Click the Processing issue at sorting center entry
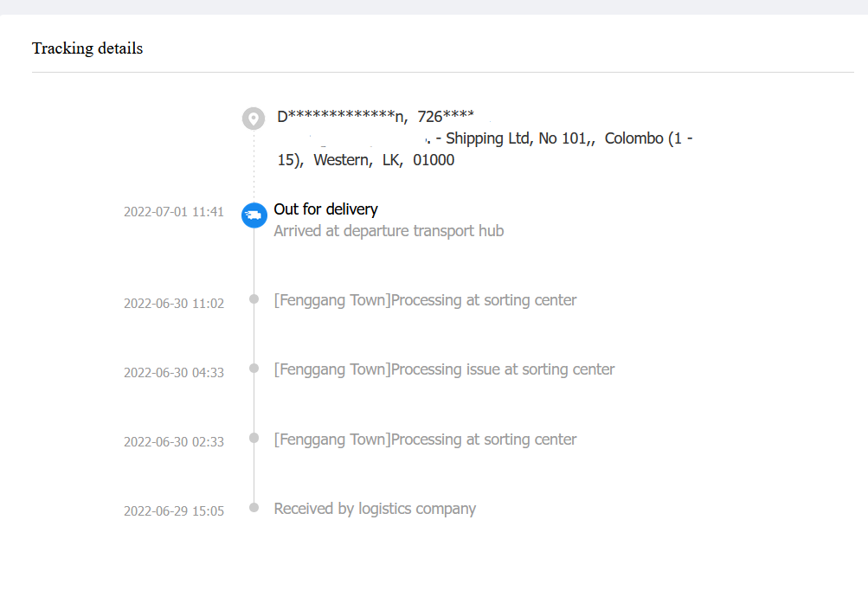The width and height of the screenshot is (868, 597). 444,369
